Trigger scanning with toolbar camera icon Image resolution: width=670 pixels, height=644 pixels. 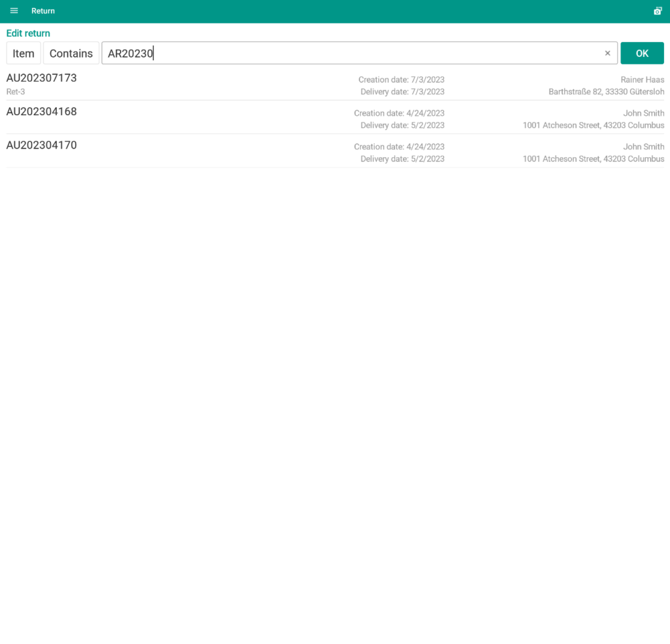point(658,10)
